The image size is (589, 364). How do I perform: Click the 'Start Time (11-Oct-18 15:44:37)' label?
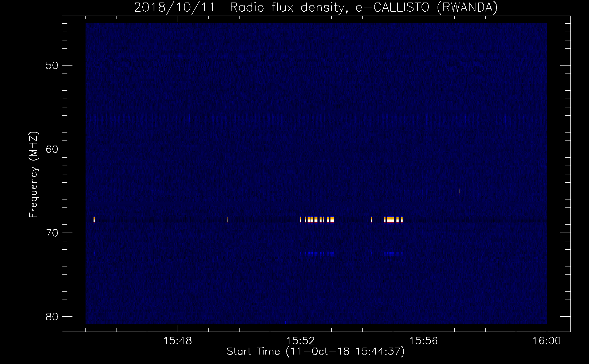(x=316, y=352)
